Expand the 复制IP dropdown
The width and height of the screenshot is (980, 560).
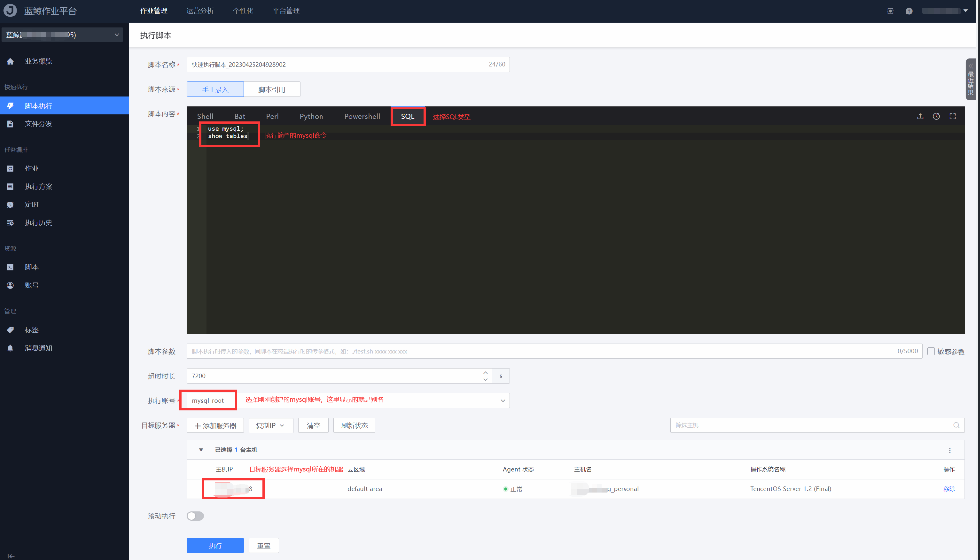[271, 425]
